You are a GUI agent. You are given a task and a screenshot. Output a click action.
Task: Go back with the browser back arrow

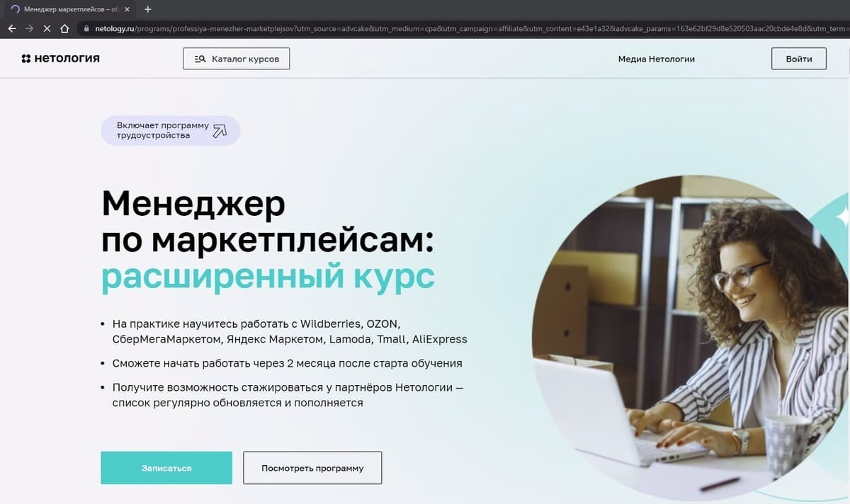pos(12,29)
